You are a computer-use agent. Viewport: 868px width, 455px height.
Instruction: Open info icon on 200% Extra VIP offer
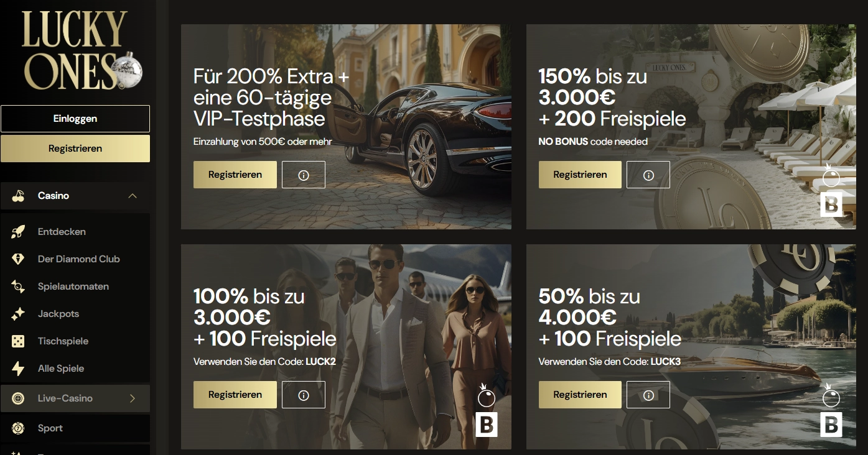pos(304,175)
